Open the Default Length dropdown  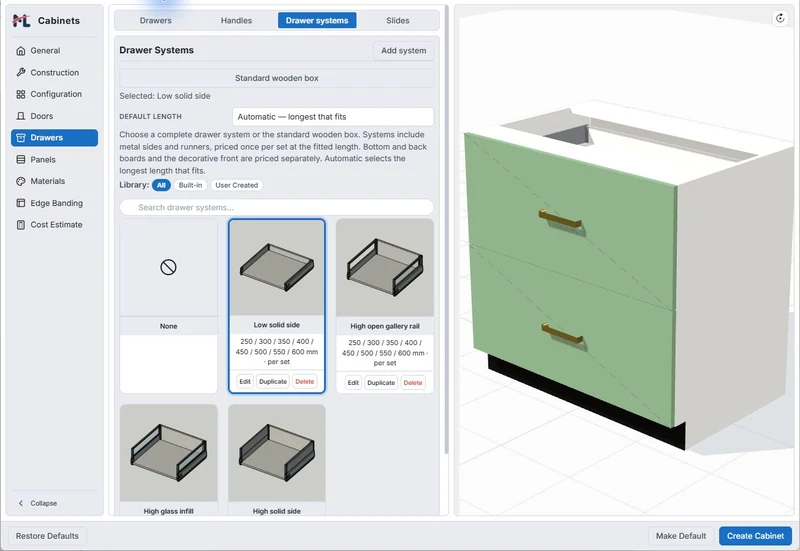(x=333, y=117)
